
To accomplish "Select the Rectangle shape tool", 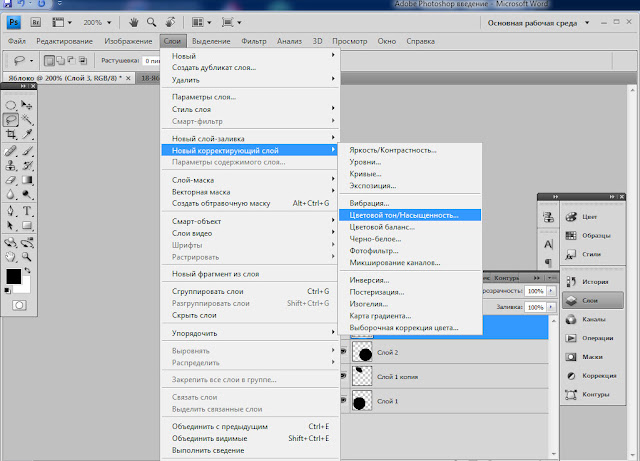I will point(27,225).
